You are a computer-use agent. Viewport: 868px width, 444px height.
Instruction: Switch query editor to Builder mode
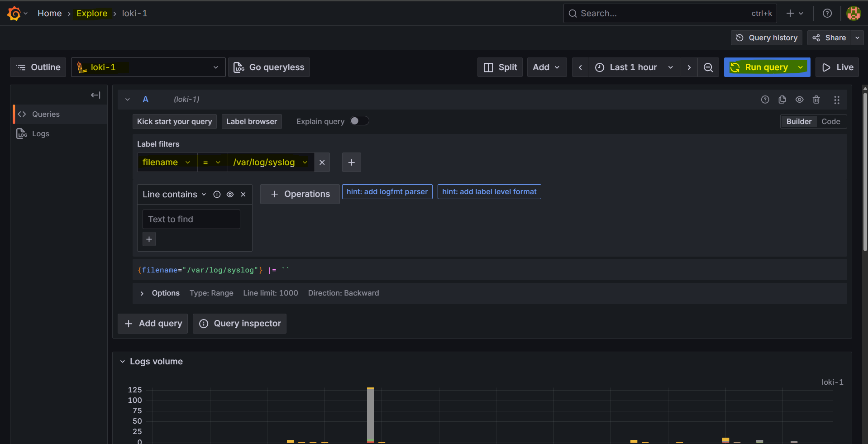799,121
